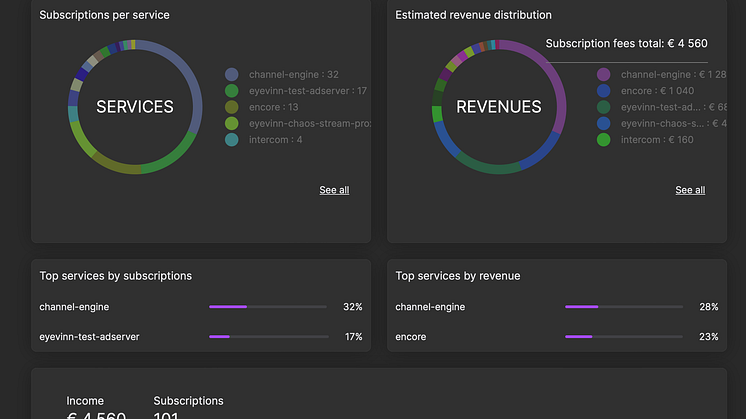
Task: Select encore olive dot in services legend
Action: 232,107
